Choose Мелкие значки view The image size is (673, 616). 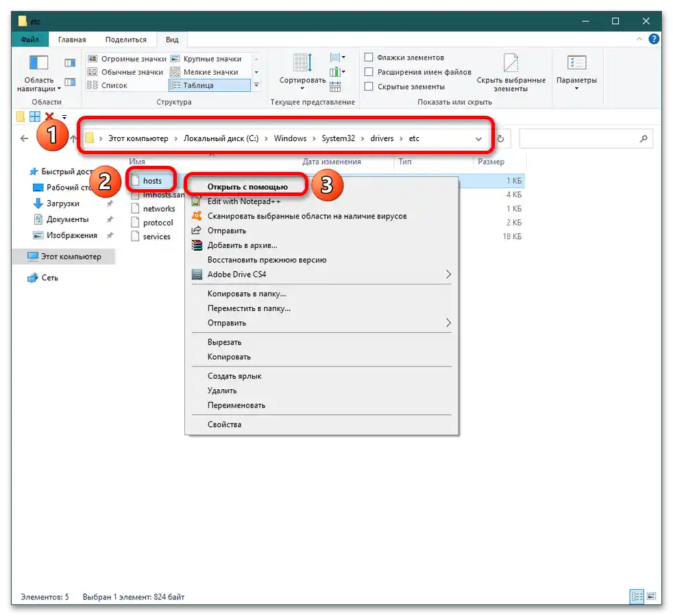click(x=205, y=72)
